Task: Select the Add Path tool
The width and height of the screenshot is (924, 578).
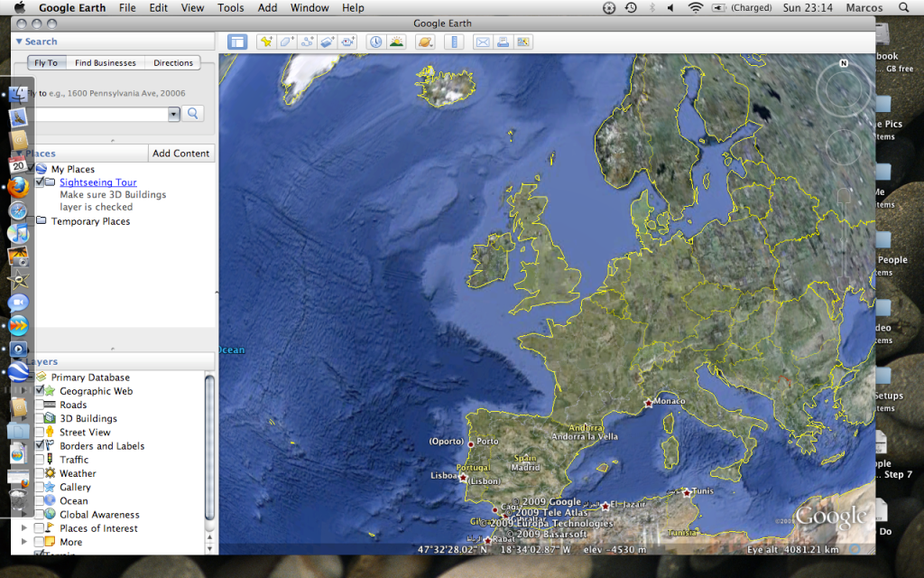Action: click(307, 42)
